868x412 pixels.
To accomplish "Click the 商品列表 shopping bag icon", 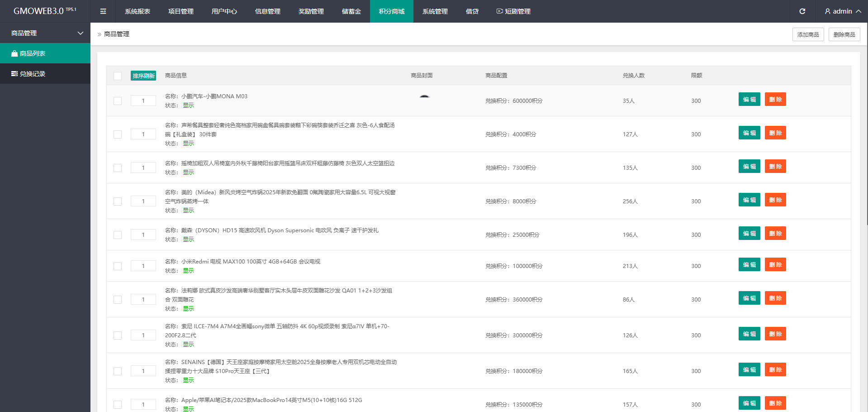I will pos(14,53).
